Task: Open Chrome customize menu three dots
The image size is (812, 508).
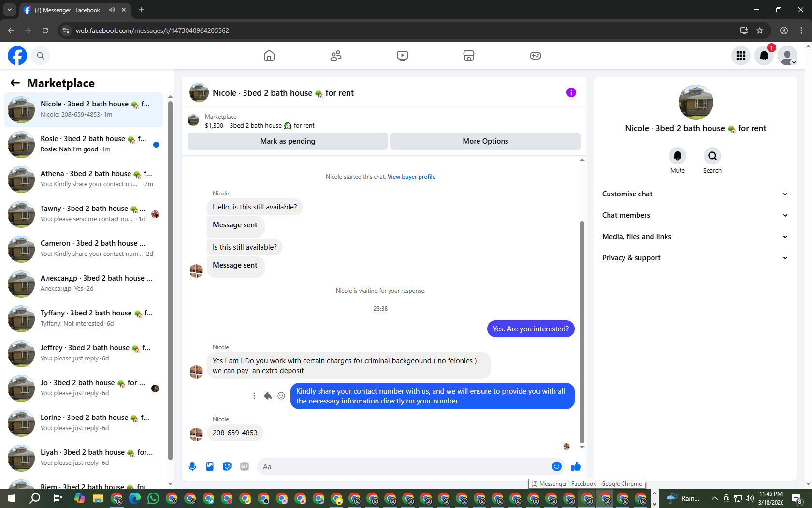Action: click(801, 30)
